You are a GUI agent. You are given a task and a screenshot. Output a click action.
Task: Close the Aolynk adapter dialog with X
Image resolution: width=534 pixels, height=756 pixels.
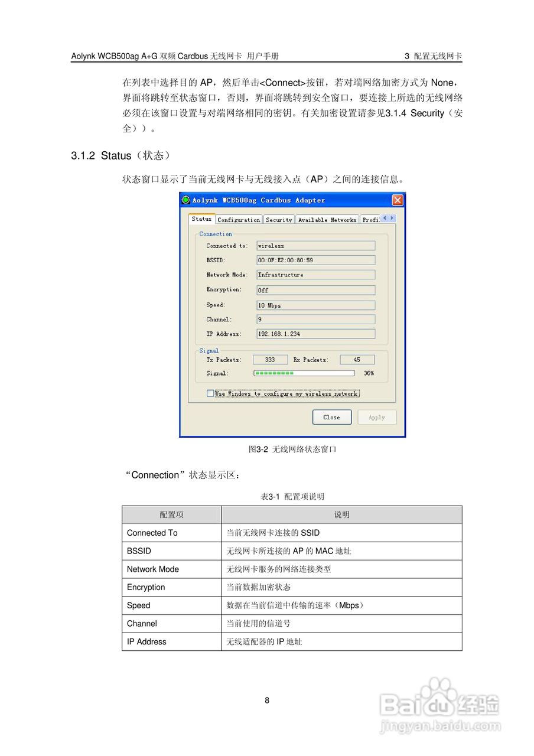pos(398,200)
